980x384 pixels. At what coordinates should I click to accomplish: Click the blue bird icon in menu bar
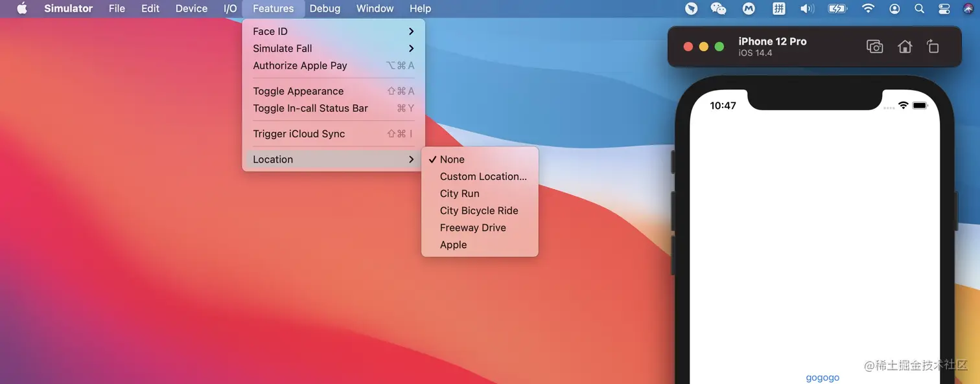[692, 8]
